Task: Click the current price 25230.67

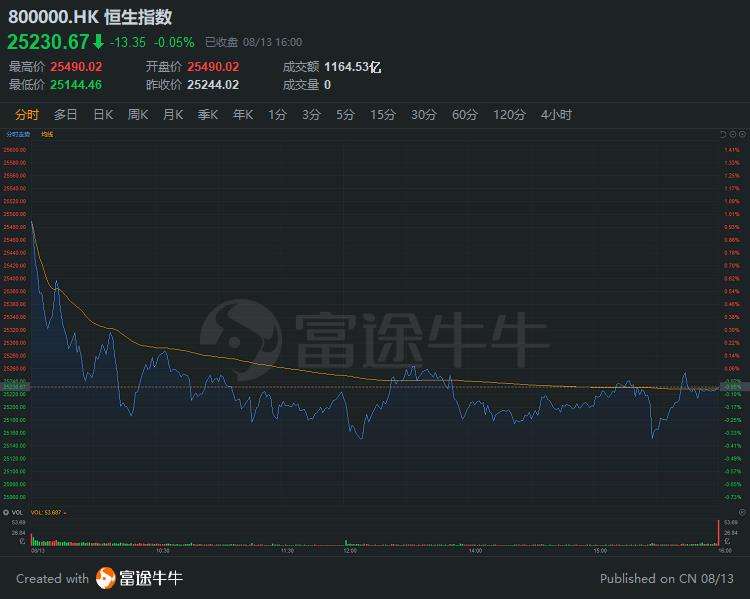Action: [x=48, y=42]
